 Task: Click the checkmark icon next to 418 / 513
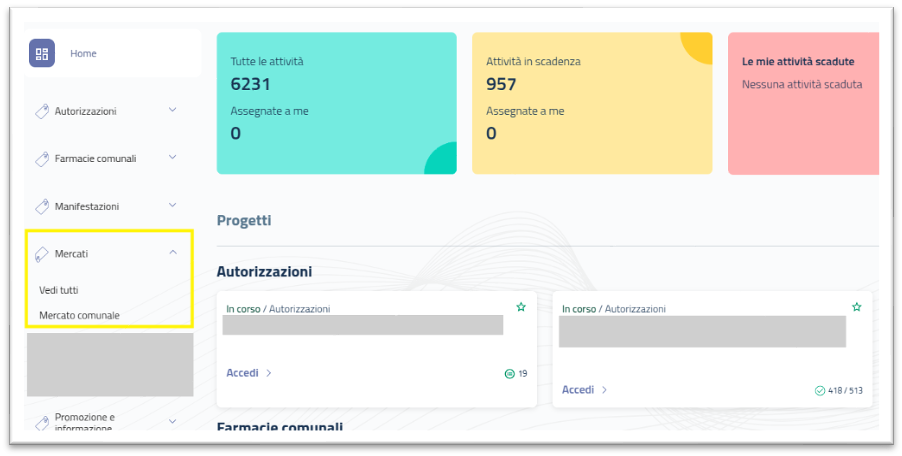click(x=820, y=390)
